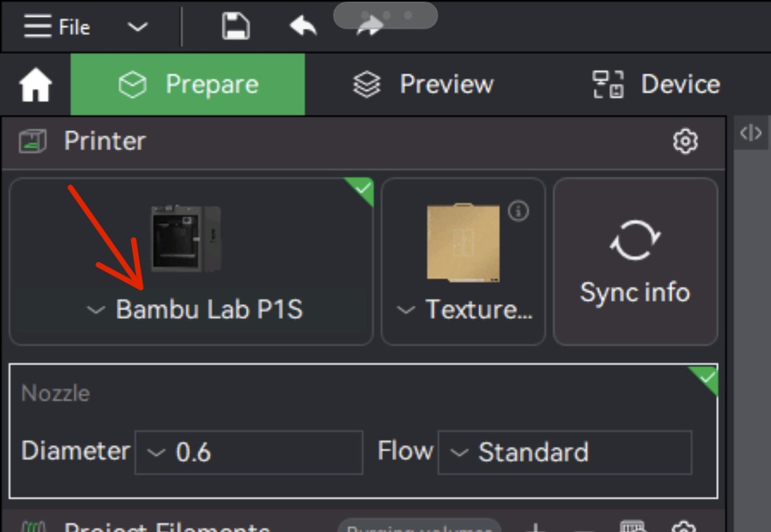Open the File menu

tap(57, 27)
